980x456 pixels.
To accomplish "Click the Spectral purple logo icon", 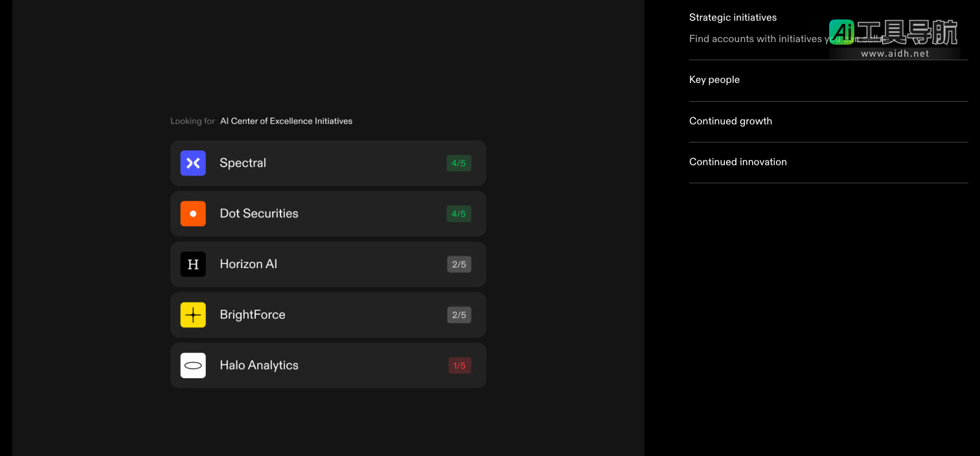I will click(x=193, y=163).
